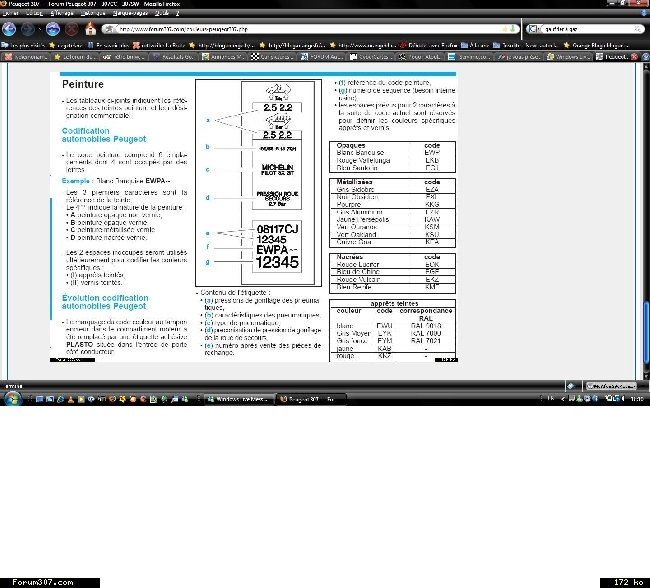The height and width of the screenshot is (588, 650).
Task: Switch to the checkered-flag icon tab
Action: click(x=273, y=57)
